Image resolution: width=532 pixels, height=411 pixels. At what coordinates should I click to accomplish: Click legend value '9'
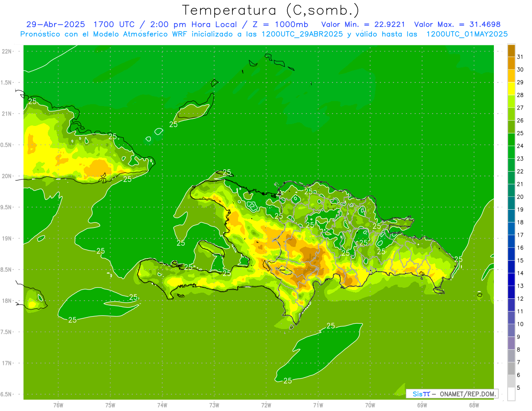518,337
